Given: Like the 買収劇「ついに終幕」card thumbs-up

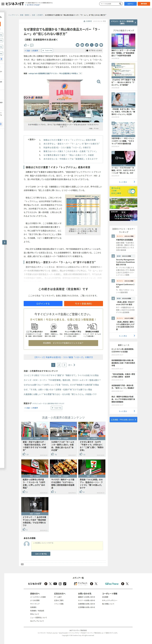Looking at the screenshot, I should coord(81,492).
